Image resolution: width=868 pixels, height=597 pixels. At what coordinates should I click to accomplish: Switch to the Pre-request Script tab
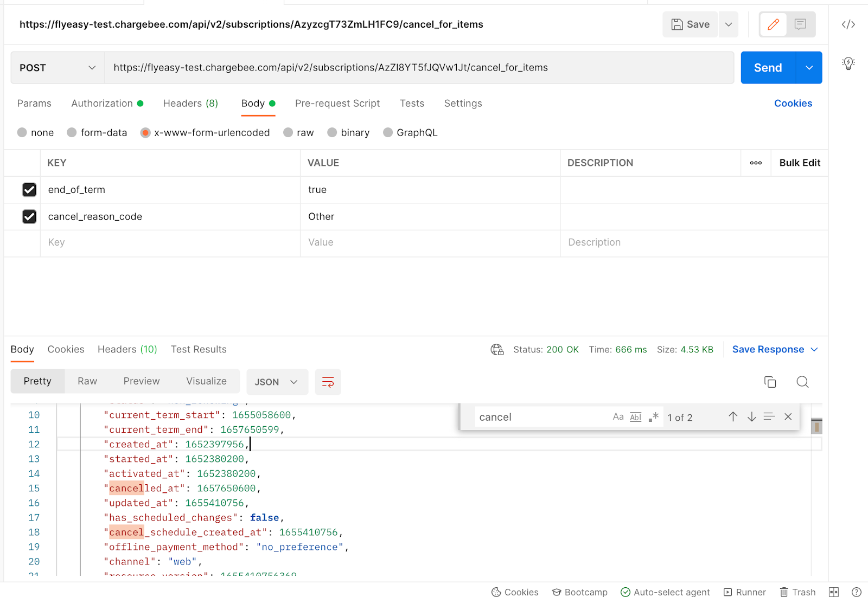point(337,103)
